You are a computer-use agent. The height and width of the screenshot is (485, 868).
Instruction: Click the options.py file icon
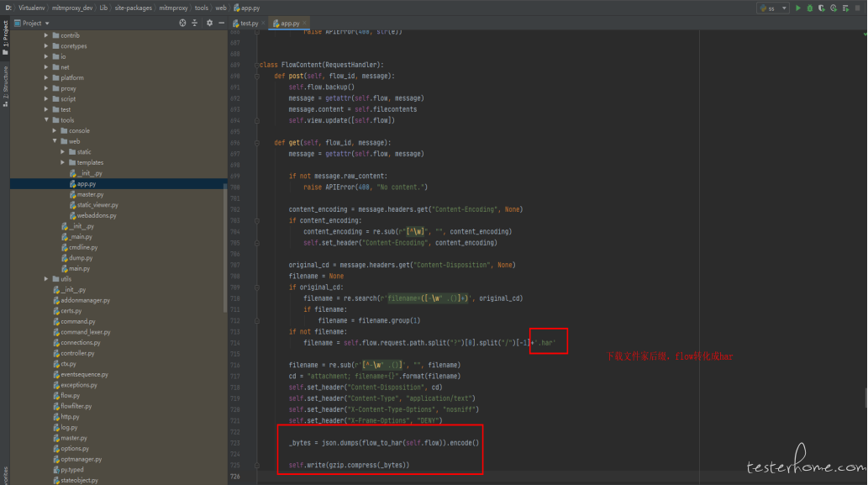[56, 449]
